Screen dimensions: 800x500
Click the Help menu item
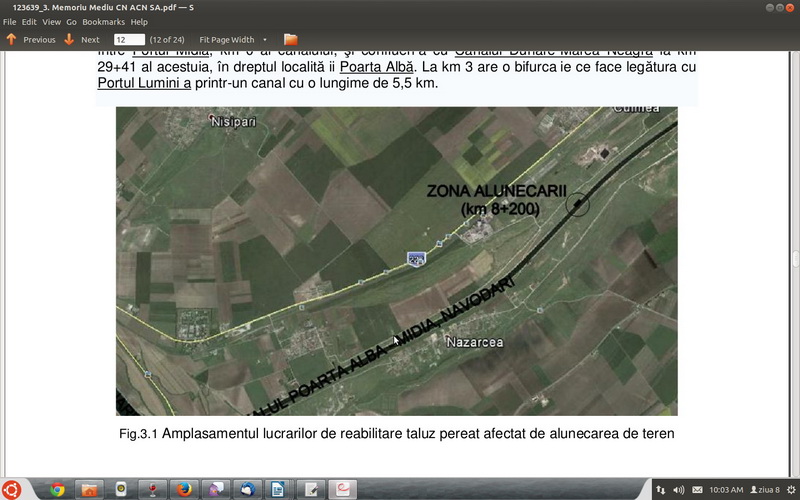coord(139,22)
